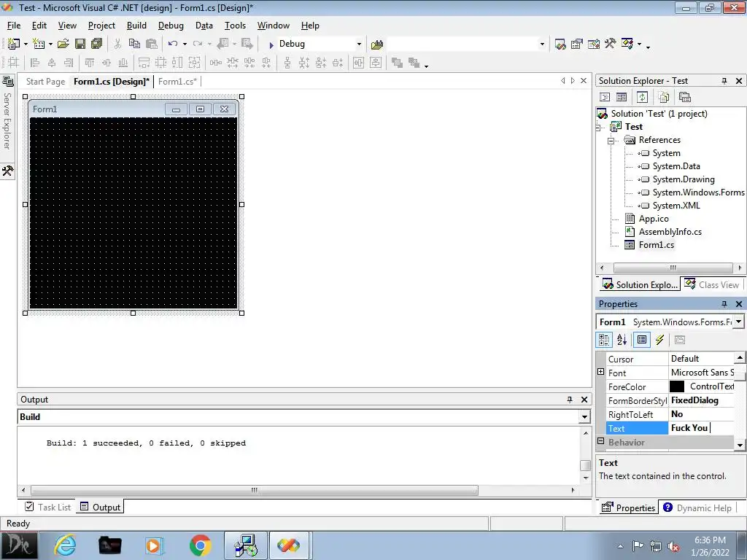Start debugging with the blue Start arrow

coord(271,44)
